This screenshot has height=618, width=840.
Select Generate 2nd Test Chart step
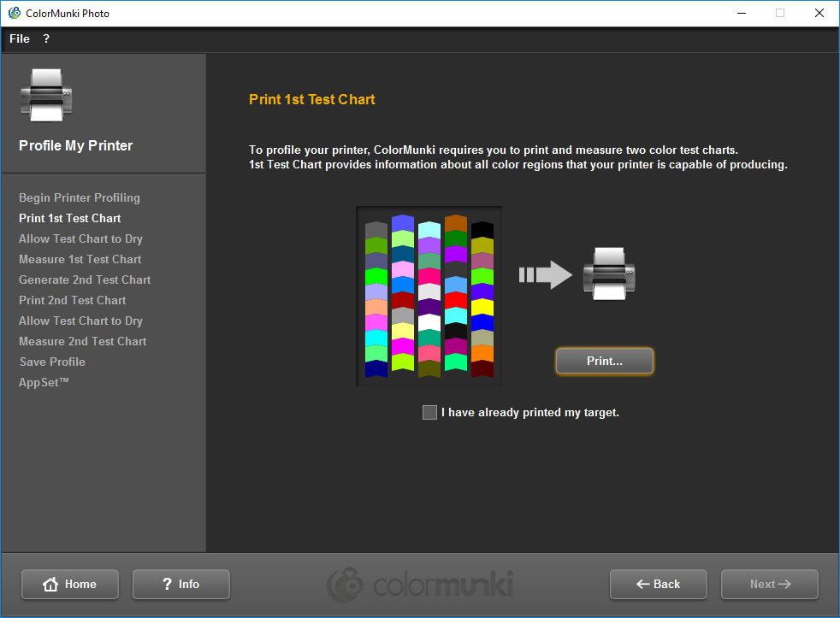coord(85,280)
